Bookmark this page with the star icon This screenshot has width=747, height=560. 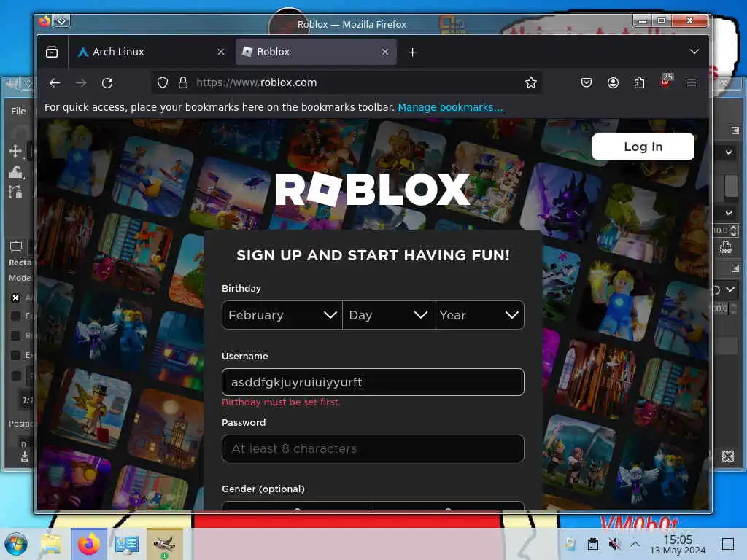[x=531, y=83]
